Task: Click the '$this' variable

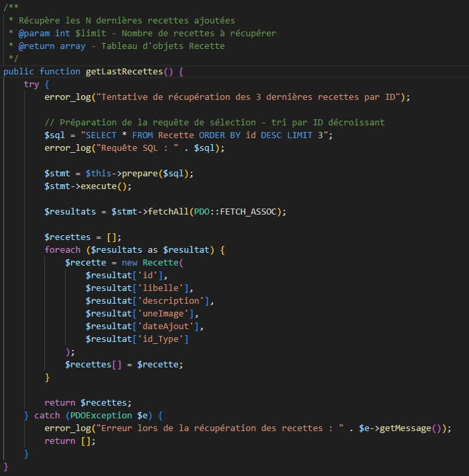Action: [x=98, y=174]
